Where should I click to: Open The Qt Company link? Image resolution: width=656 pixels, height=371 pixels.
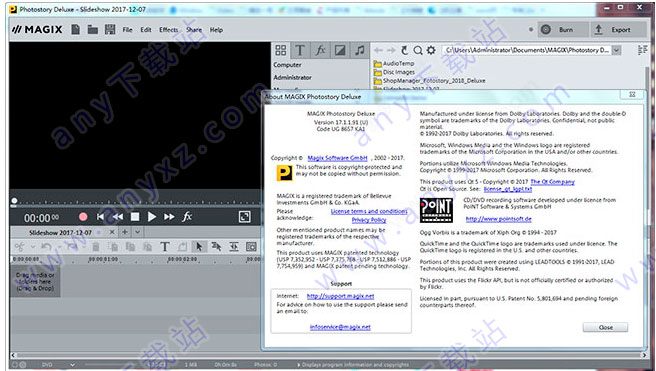pyautogui.click(x=552, y=182)
